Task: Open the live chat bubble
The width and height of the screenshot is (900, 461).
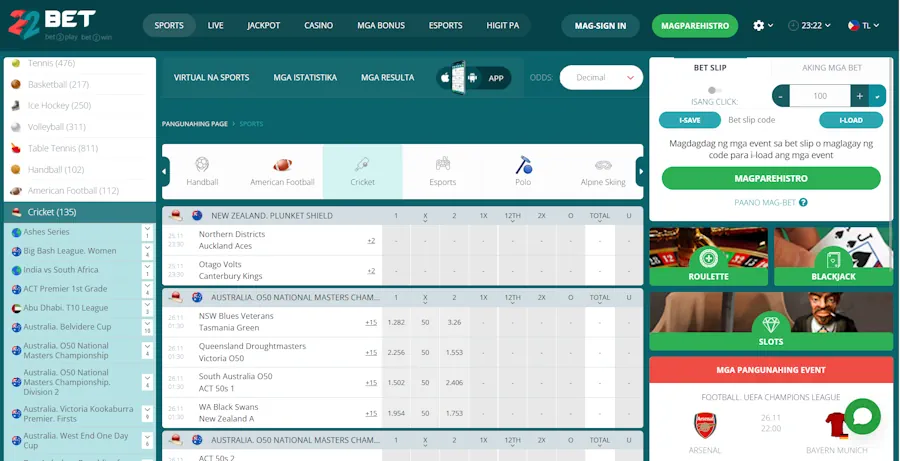Action: pos(862,416)
